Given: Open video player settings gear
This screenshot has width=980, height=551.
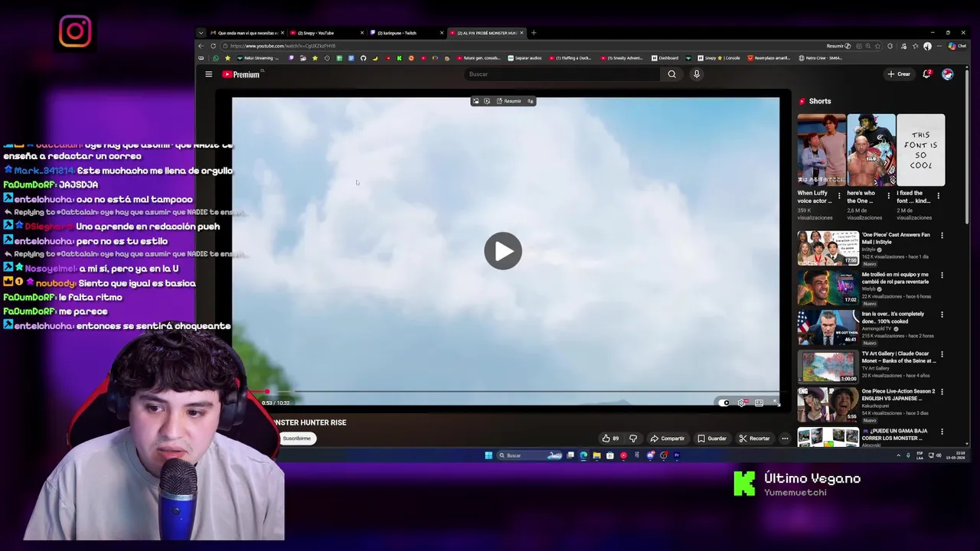Looking at the screenshot, I should tap(741, 403).
